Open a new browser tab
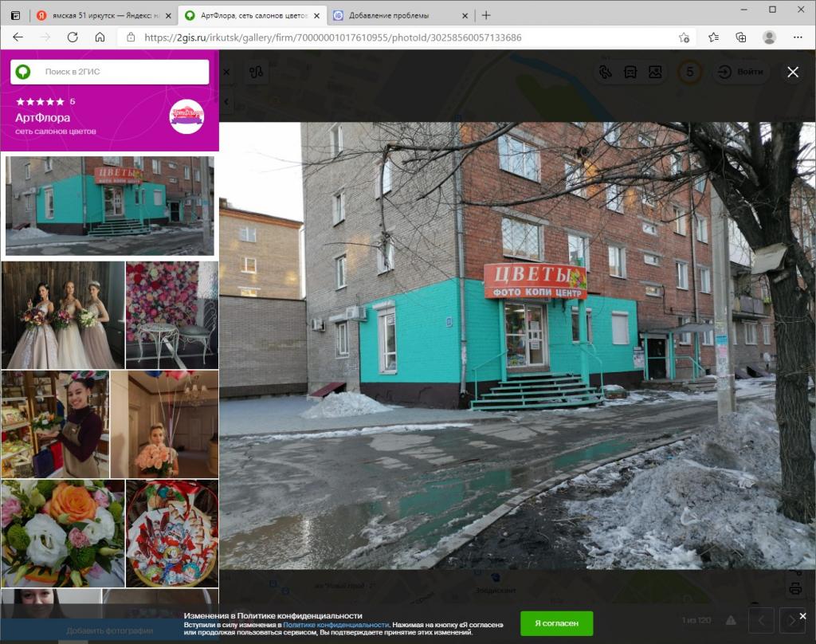 (486, 15)
